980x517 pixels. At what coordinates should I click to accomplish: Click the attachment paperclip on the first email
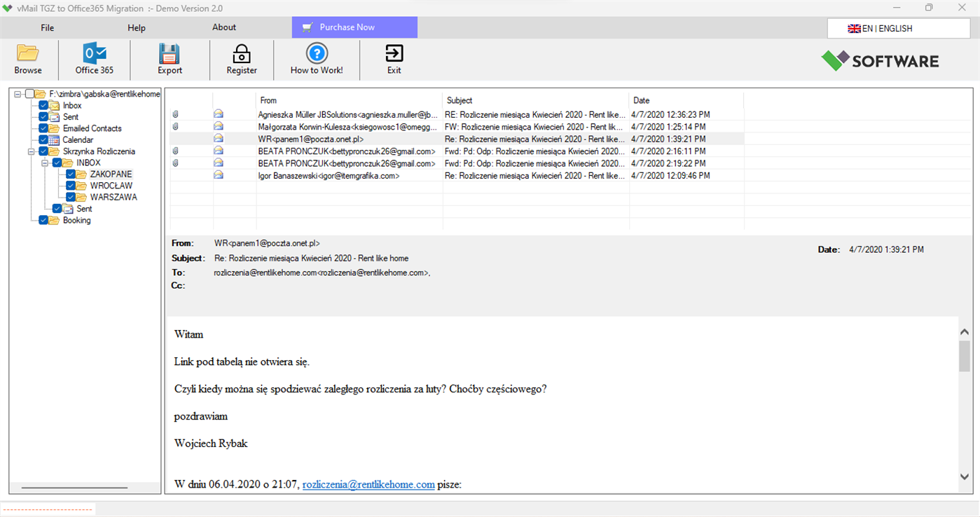point(175,114)
